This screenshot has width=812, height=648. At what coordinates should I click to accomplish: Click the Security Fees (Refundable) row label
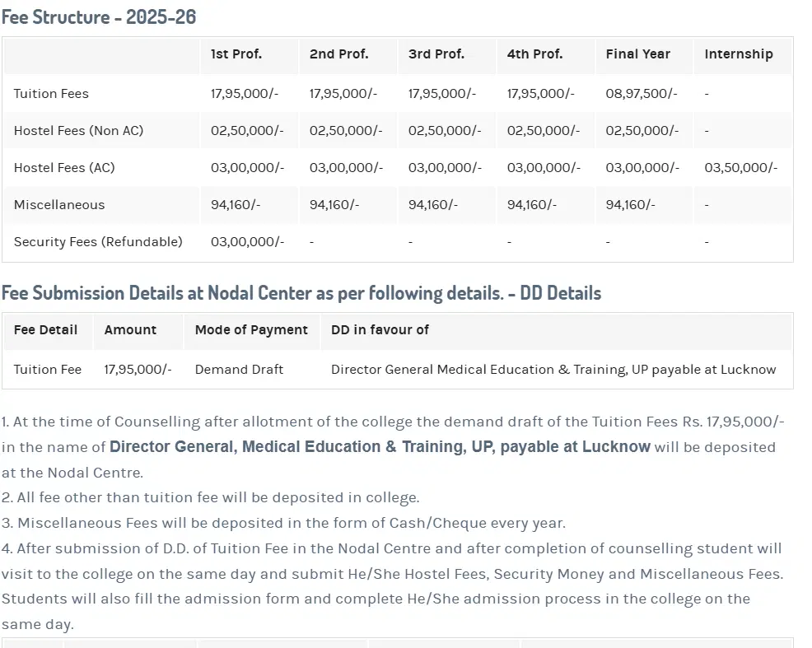click(98, 242)
